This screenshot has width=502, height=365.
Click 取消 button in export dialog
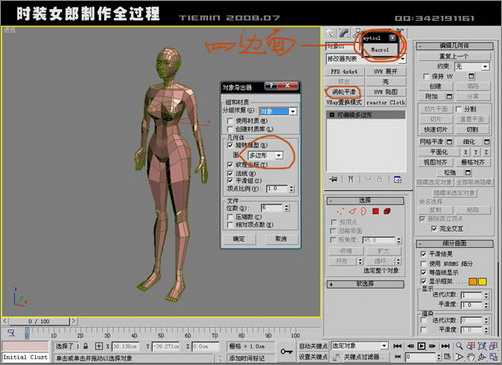point(281,239)
